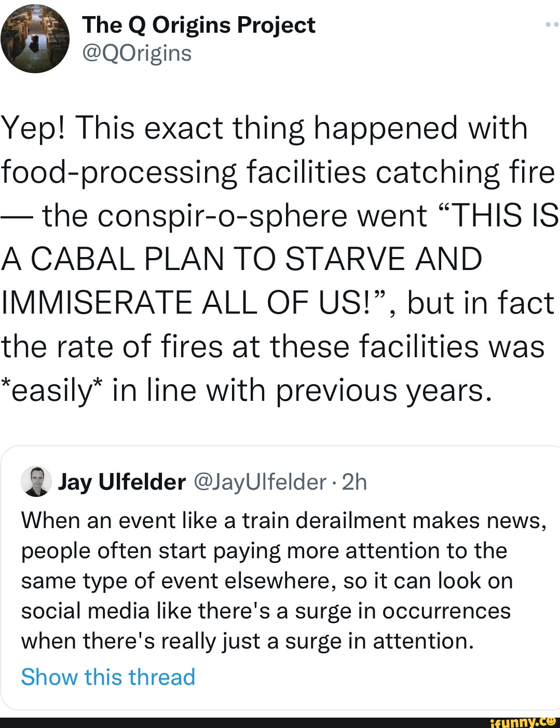Click the "The Q Origins Project" display name
Viewport: 560px width, 728px height.
pos(198,25)
